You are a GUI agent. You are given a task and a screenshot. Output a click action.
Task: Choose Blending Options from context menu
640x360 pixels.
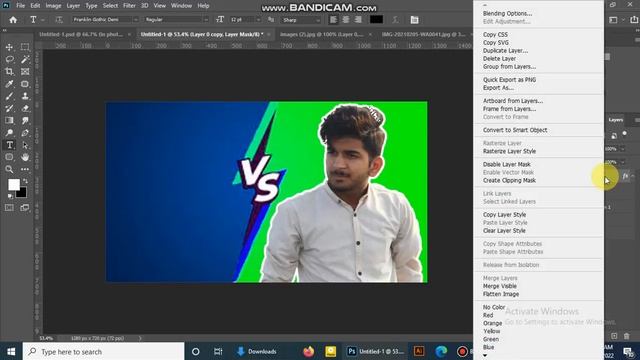point(507,13)
